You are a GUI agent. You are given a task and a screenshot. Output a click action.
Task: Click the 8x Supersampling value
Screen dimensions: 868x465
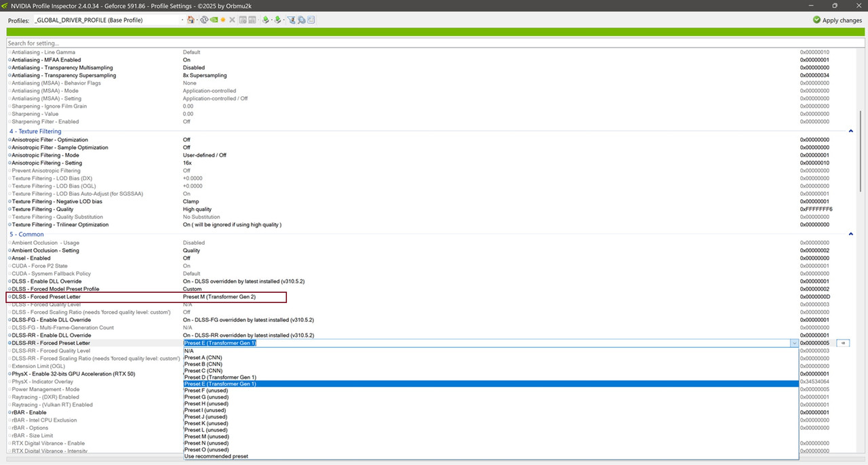pyautogui.click(x=205, y=75)
